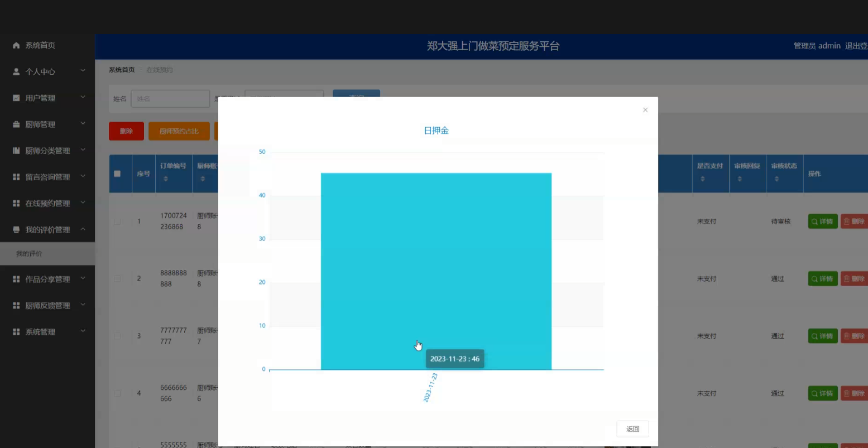Click the grid icon beside 作品分享管理
Image resolution: width=868 pixels, height=448 pixels.
[16, 279]
